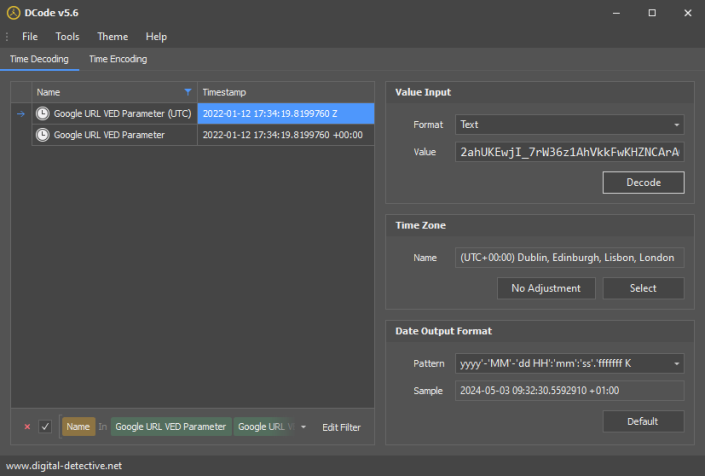The width and height of the screenshot is (705, 476).
Task: Click the No Adjustment button
Action: [546, 288]
